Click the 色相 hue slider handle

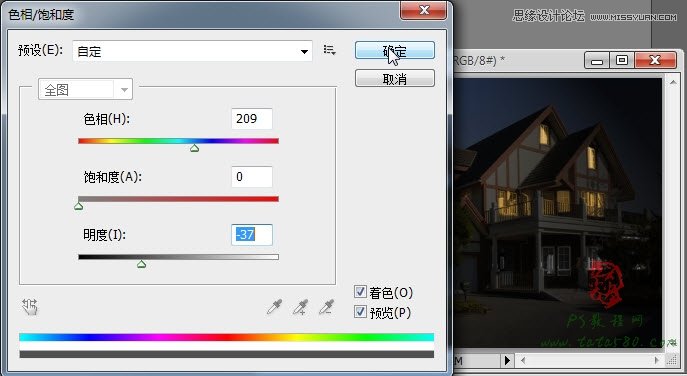195,149
